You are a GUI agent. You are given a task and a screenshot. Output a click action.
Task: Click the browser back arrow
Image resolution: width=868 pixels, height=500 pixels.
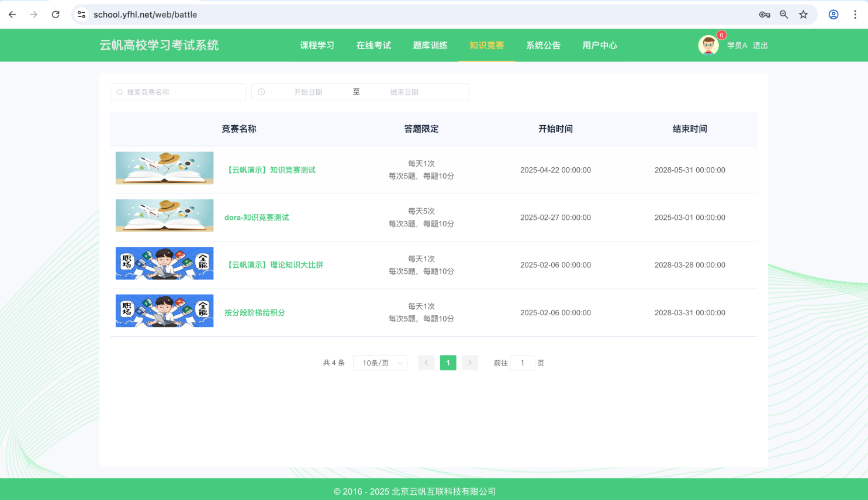click(x=12, y=15)
